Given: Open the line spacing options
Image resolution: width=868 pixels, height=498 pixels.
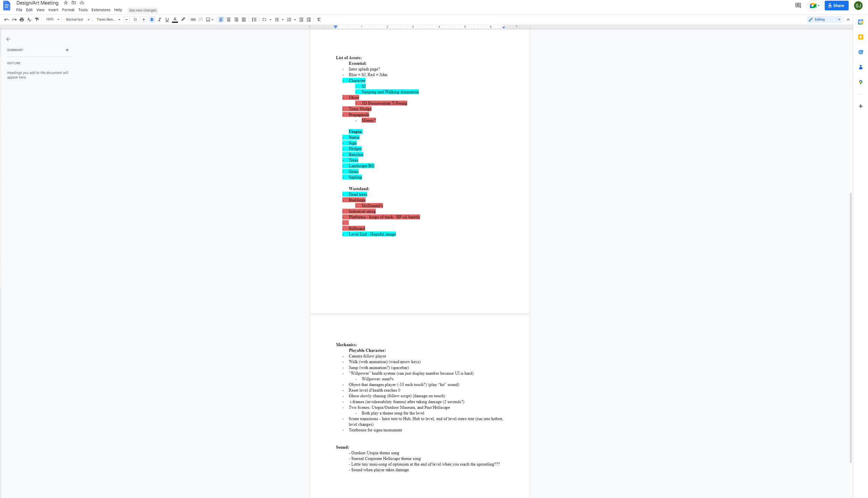Looking at the screenshot, I should pos(254,19).
